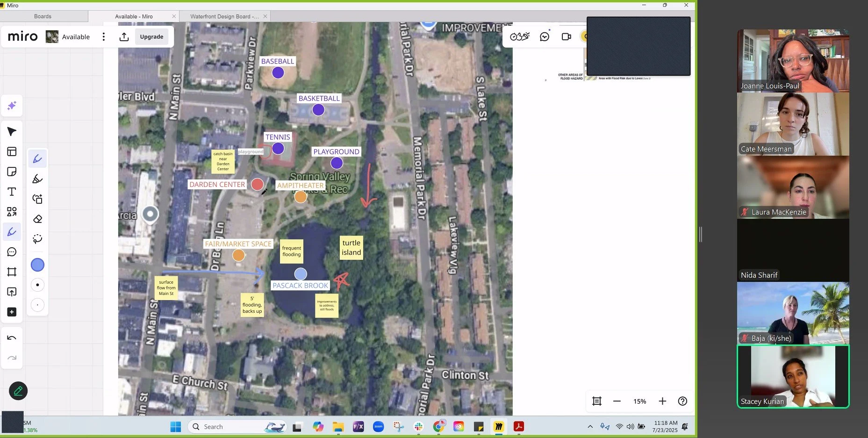
Task: Open Adobe Acrobat from the taskbar
Action: click(518, 426)
